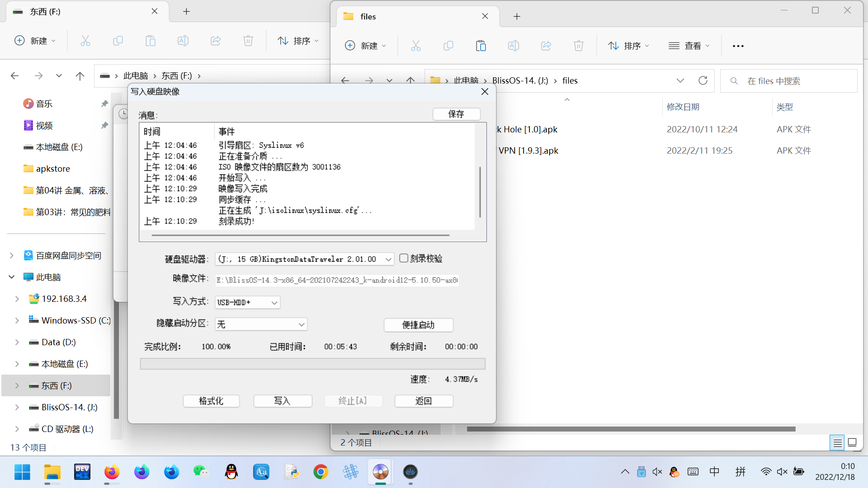Expand the BlissOS-14 (J:) tree node
868x488 pixels.
click(17, 407)
